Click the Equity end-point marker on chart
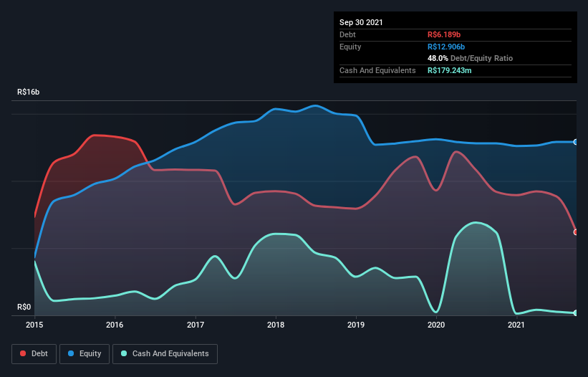588x377 pixels. [576, 142]
